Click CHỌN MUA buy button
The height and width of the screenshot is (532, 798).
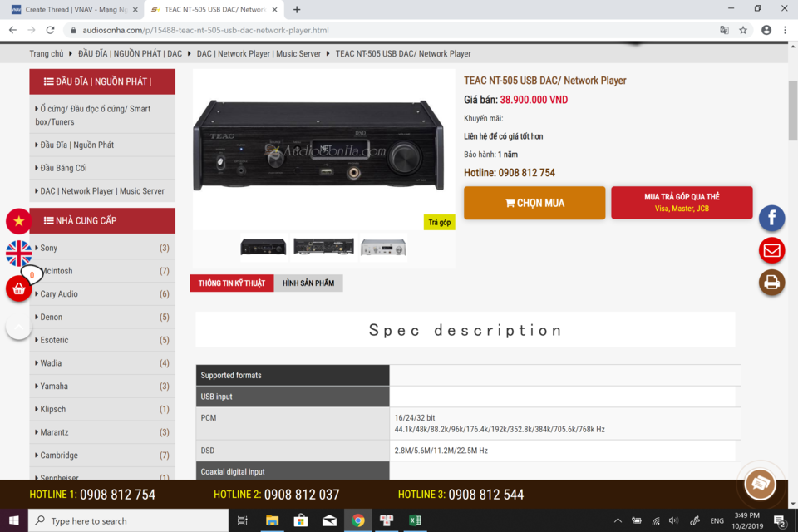pyautogui.click(x=534, y=203)
